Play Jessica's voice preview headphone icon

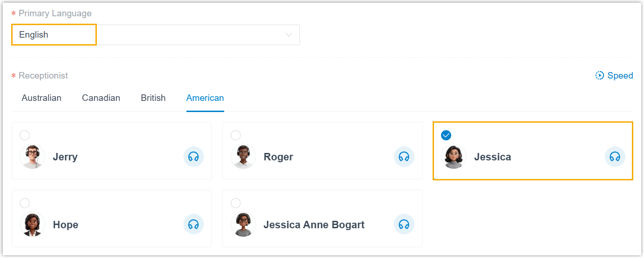[615, 157]
